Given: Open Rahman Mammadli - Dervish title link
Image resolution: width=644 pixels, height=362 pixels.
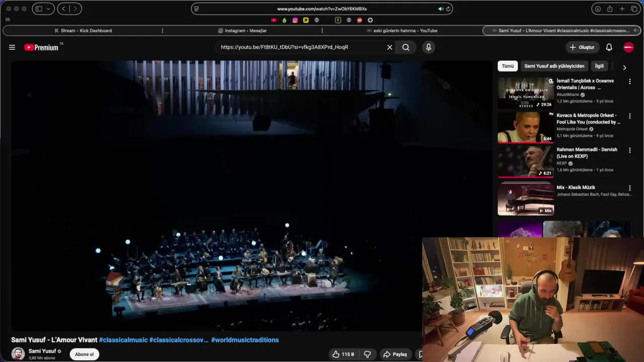Looking at the screenshot, I should tap(587, 153).
